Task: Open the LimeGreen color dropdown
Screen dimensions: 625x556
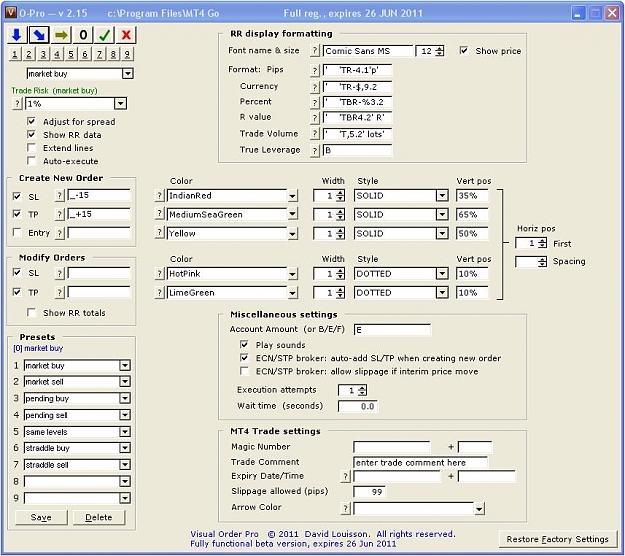Action: [293, 293]
